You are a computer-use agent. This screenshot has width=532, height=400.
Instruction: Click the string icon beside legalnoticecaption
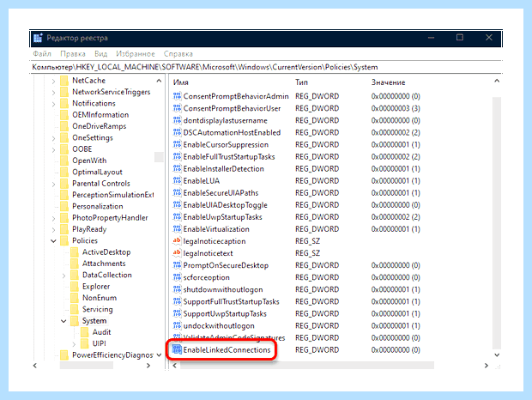point(177,241)
